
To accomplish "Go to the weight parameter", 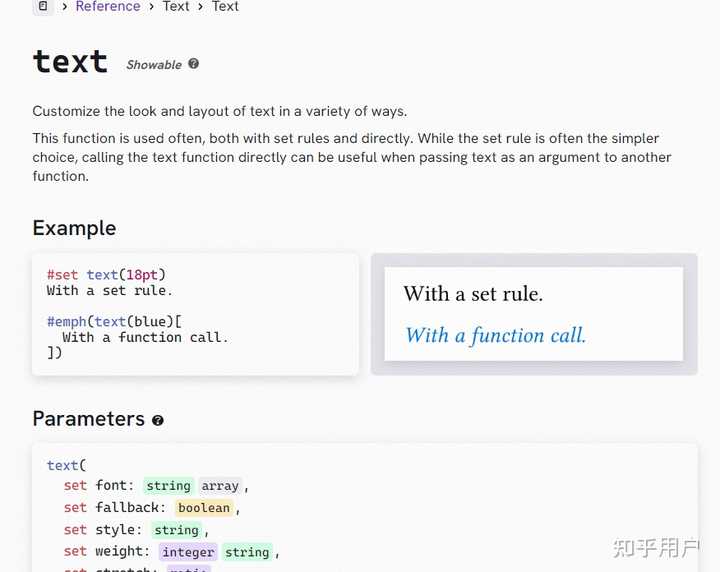I will pos(120,552).
